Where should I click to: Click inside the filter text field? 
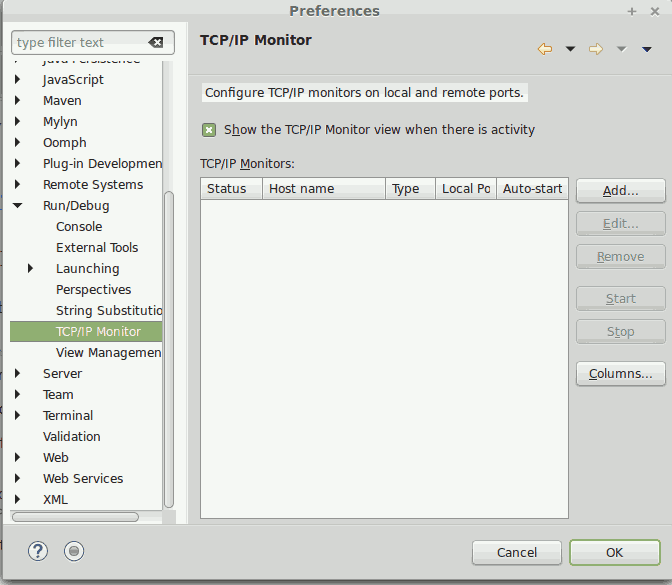[x=78, y=43]
